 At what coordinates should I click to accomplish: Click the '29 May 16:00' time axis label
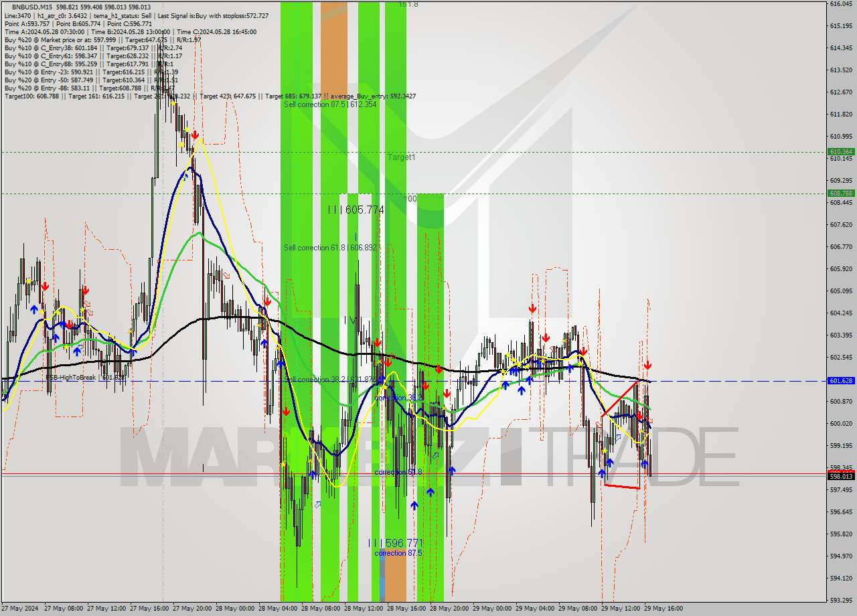[664, 609]
